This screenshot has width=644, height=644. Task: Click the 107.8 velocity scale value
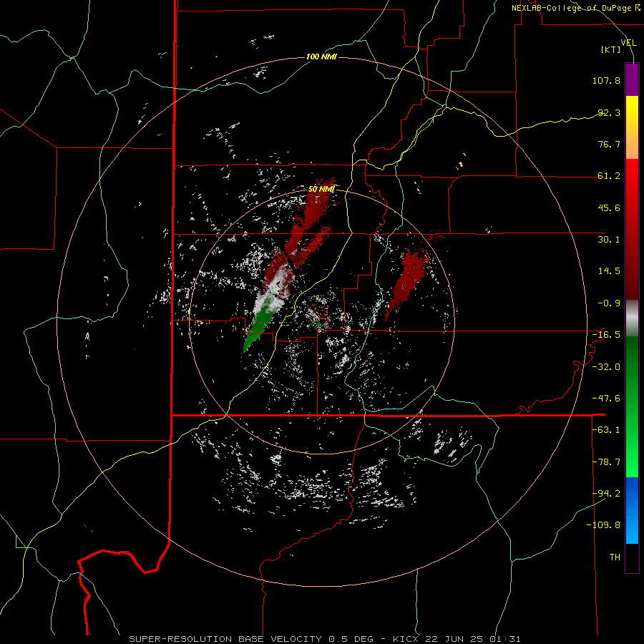point(606,80)
